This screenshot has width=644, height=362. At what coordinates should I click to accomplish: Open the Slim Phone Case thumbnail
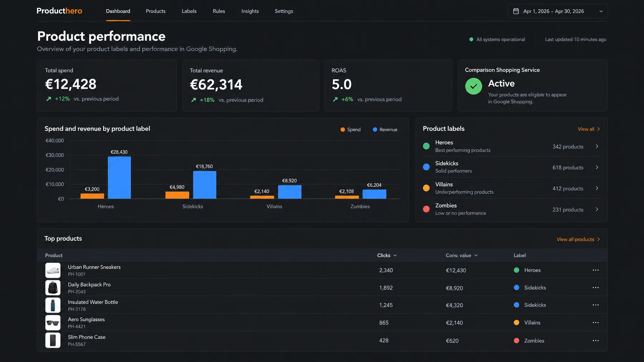[x=53, y=340]
